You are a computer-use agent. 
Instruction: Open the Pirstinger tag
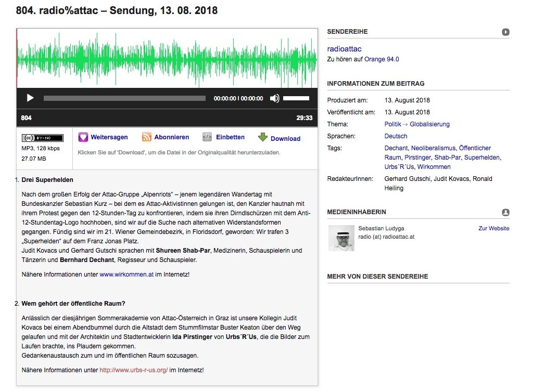pos(417,158)
